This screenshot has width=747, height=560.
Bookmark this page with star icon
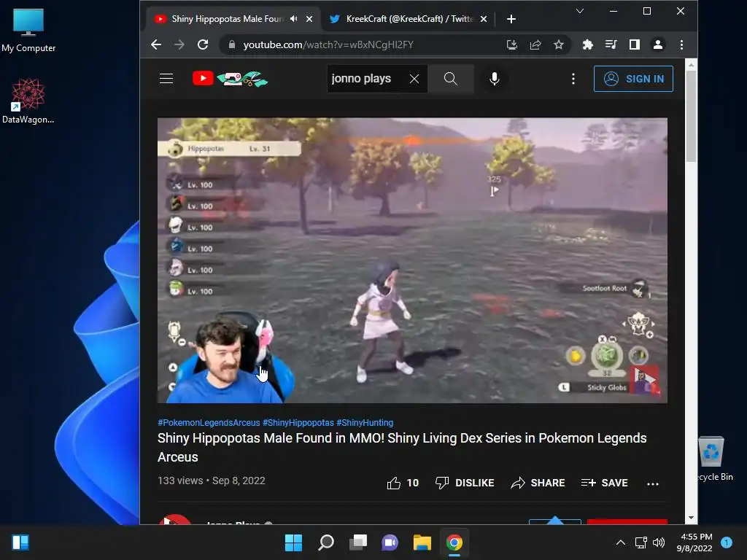coord(559,44)
